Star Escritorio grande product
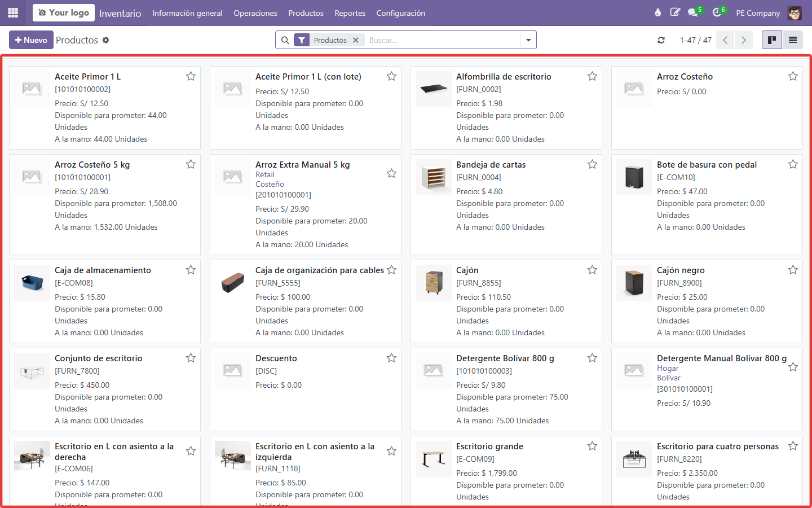Screen dimensions: 812x508 click(x=592, y=446)
